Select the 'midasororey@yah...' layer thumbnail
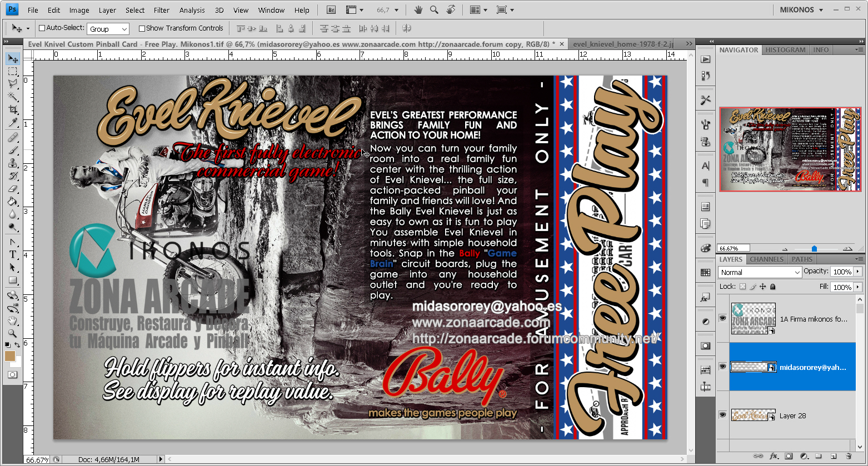This screenshot has width=868, height=466. click(753, 367)
